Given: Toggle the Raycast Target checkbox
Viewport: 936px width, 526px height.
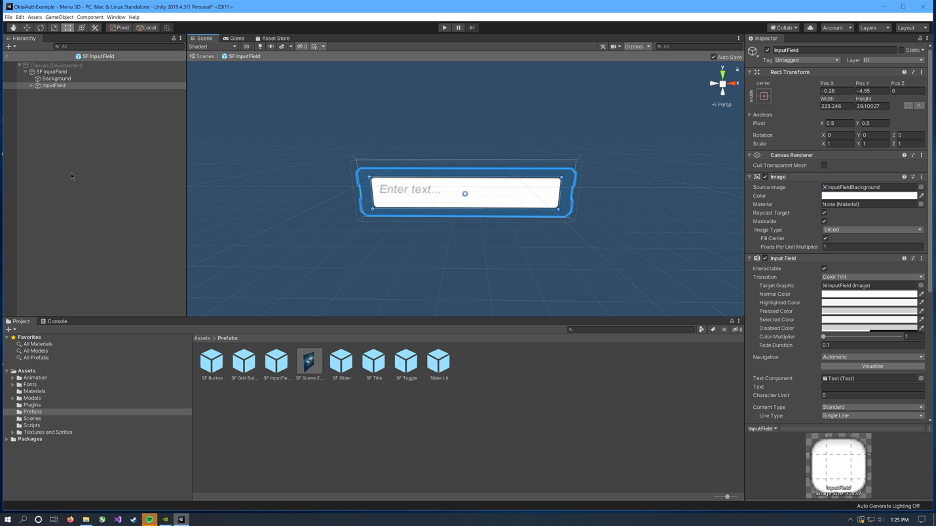Looking at the screenshot, I should [824, 213].
